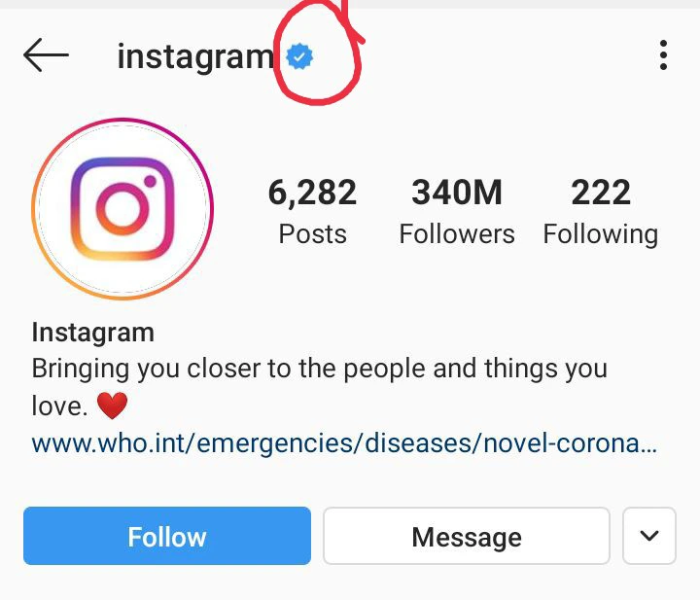Screen dimensions: 700x600
Task: Tap the Instagram camera logo profile picture
Action: pos(122,208)
